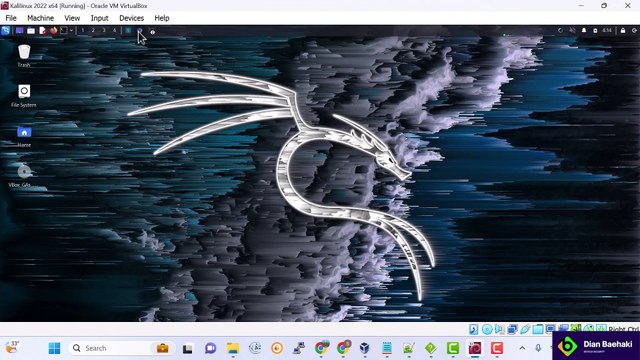
Task: Click the hard disk activity status icon
Action: point(473,329)
